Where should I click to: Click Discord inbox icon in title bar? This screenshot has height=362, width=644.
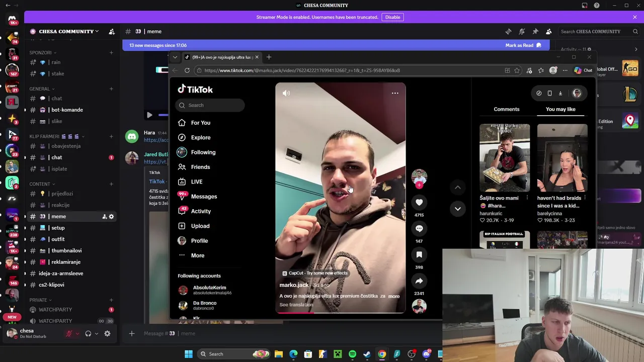coord(585,6)
